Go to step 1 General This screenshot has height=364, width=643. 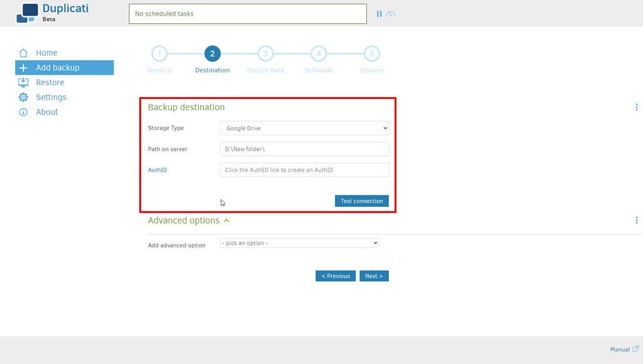tap(159, 54)
